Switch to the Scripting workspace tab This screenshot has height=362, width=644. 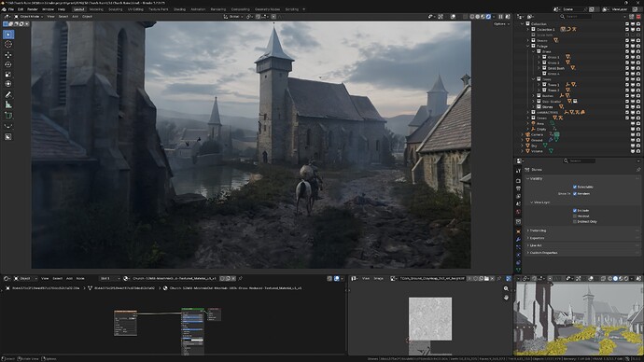click(x=292, y=9)
